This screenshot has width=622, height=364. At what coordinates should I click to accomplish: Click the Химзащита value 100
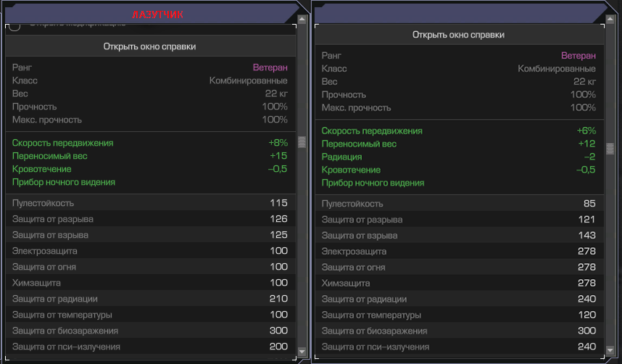point(278,282)
